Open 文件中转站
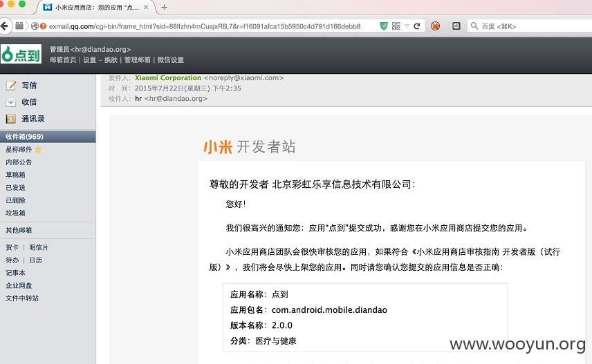The height and width of the screenshot is (364, 592). 22,298
